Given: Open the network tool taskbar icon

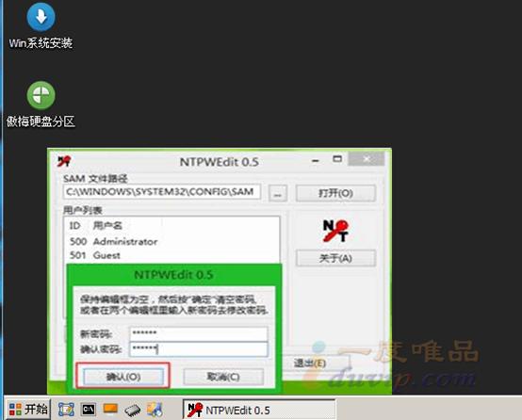Looking at the screenshot, I should point(155,409).
